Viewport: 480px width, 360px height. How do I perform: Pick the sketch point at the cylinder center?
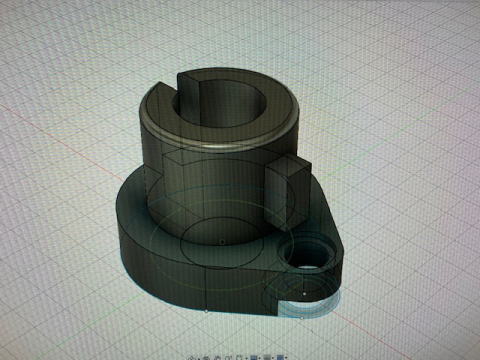coord(222,241)
